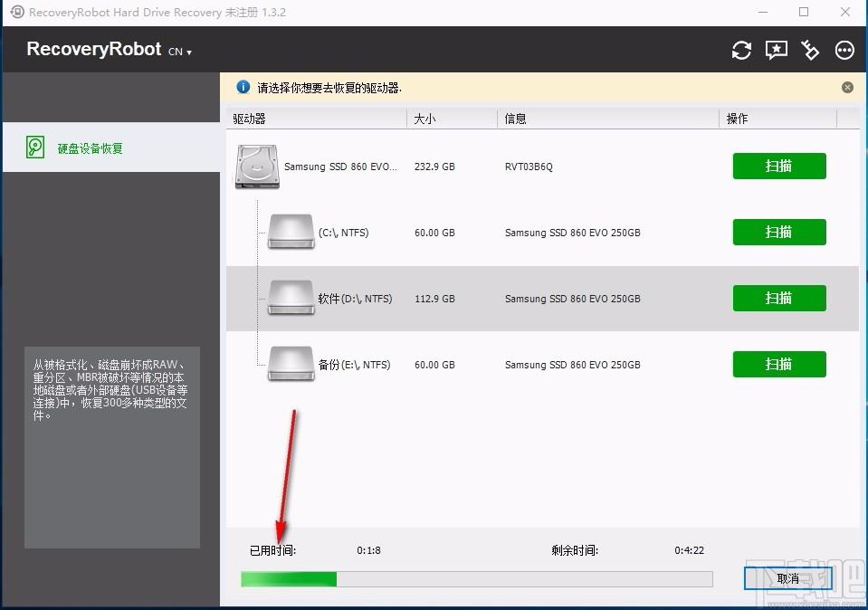This screenshot has width=868, height=610.
Task: Minimize the RecoveryRobot window
Action: [x=763, y=12]
